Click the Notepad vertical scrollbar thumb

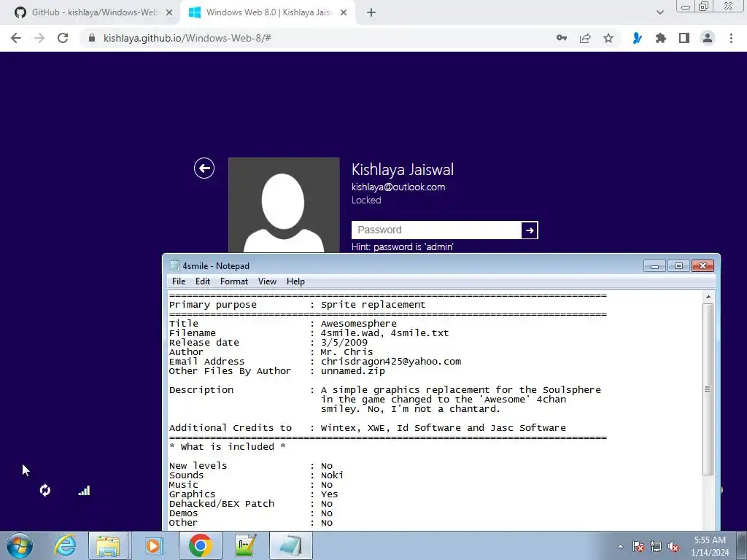click(708, 389)
